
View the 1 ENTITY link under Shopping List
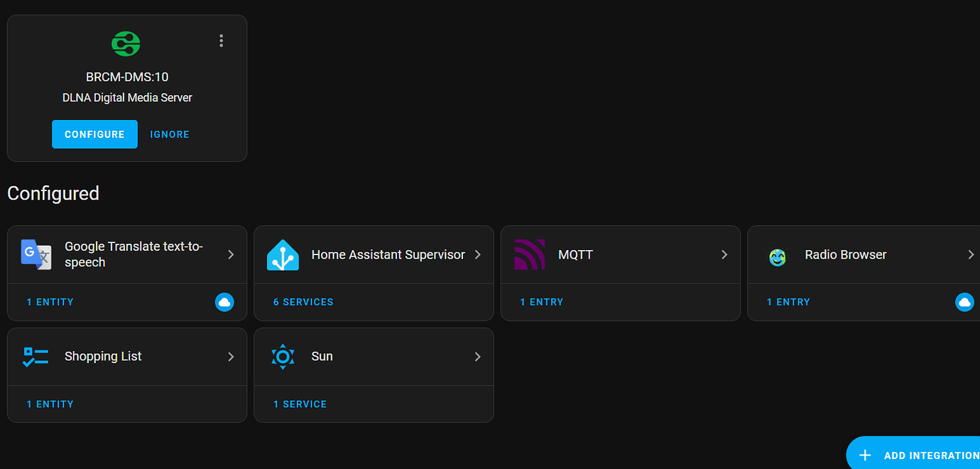coord(50,404)
